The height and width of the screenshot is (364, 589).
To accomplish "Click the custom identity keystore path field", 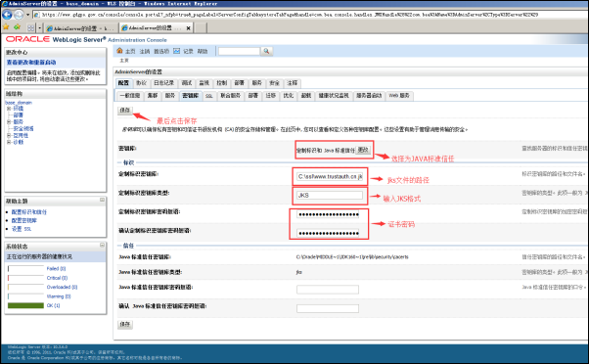I will point(330,176).
